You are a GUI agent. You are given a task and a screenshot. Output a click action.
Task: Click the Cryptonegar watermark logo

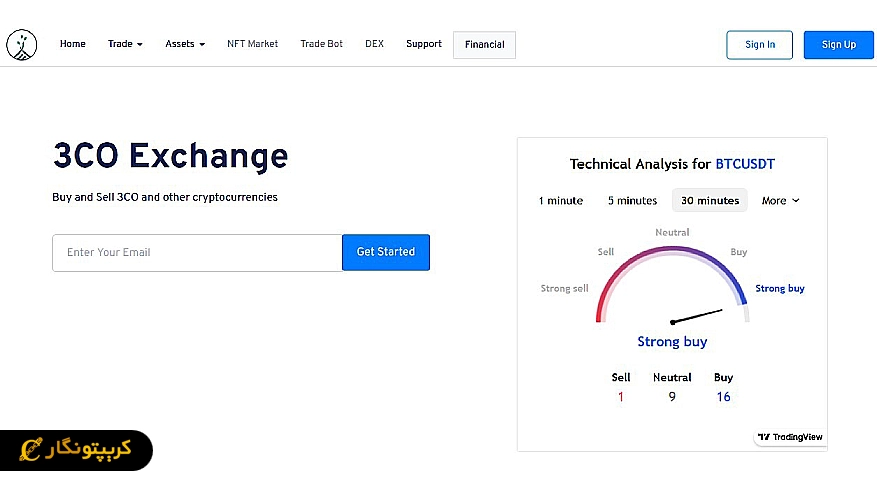(76, 450)
